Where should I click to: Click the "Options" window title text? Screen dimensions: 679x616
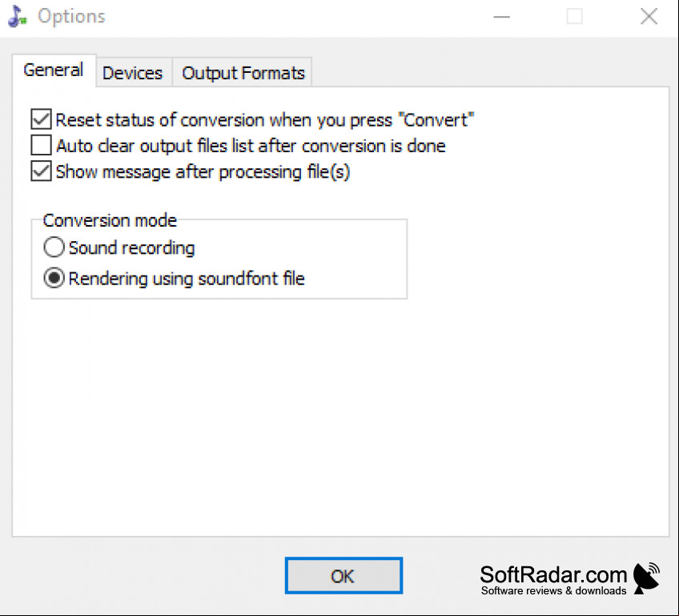pyautogui.click(x=72, y=17)
